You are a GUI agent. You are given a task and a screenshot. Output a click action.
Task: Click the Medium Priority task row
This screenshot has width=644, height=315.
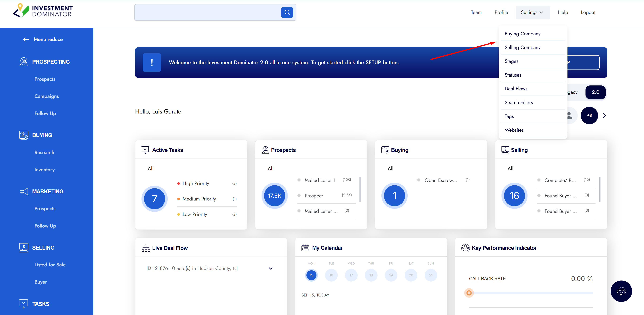tap(207, 199)
